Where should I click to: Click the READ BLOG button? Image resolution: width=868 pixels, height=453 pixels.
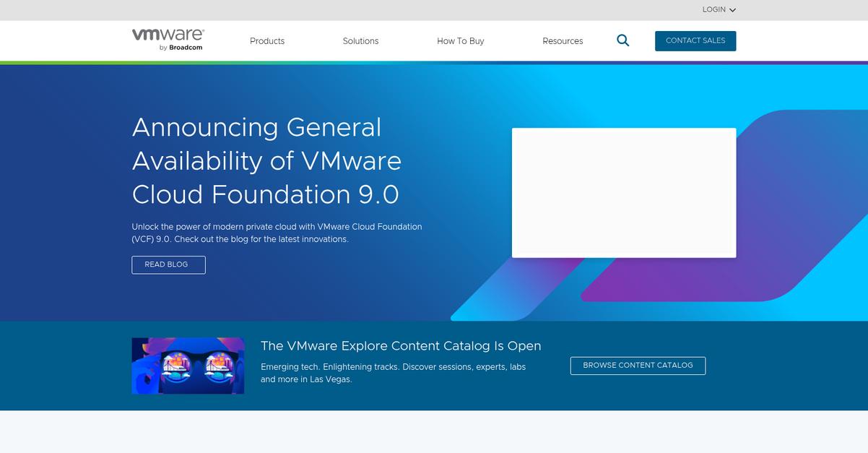(x=168, y=264)
